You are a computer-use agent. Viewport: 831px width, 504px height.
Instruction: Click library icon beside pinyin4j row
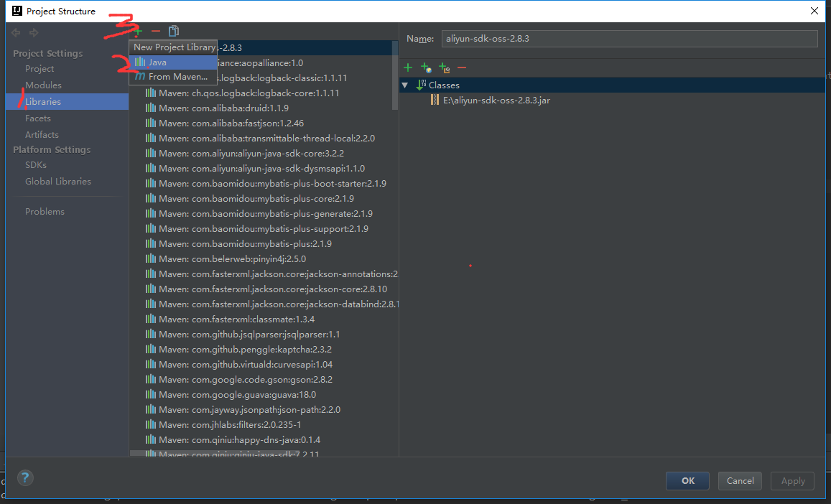point(151,258)
